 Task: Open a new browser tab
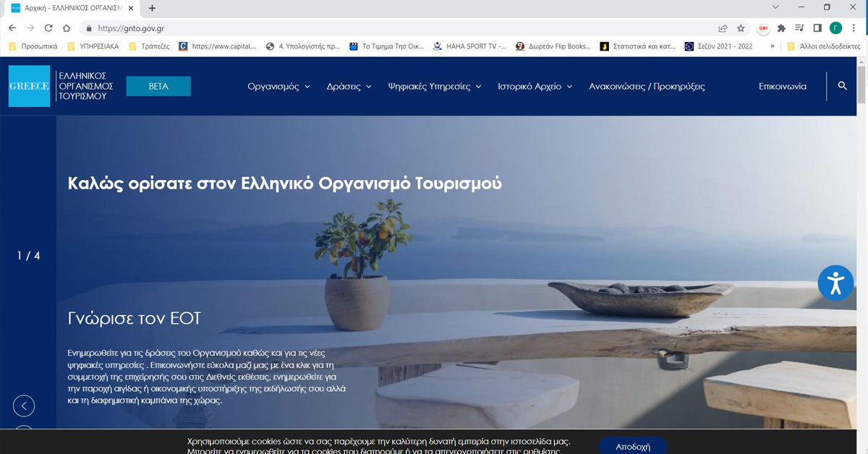click(x=152, y=8)
